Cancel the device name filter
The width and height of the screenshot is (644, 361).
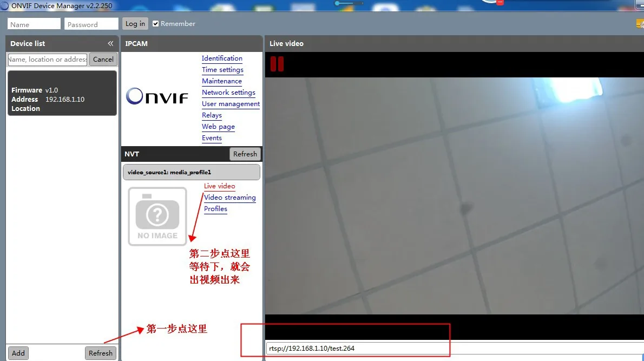(x=103, y=59)
